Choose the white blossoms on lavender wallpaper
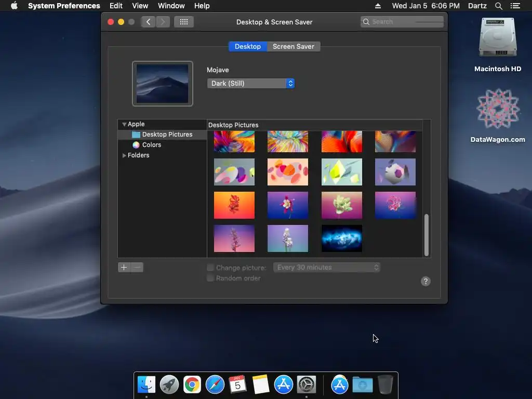Viewport: 532px width, 399px height. point(288,238)
